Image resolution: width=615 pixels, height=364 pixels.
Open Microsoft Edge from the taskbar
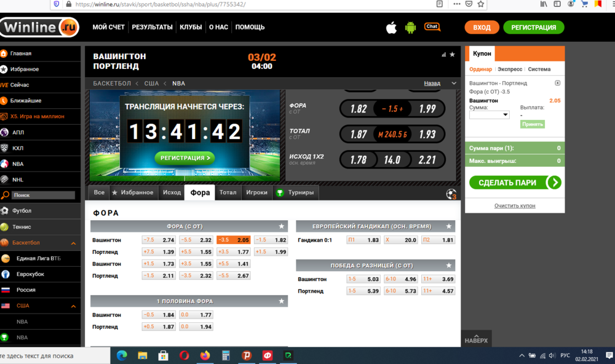point(122,356)
